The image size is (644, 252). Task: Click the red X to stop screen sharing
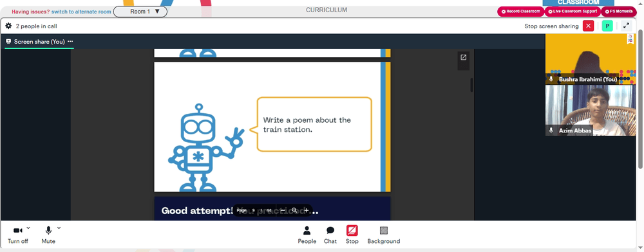pos(588,26)
